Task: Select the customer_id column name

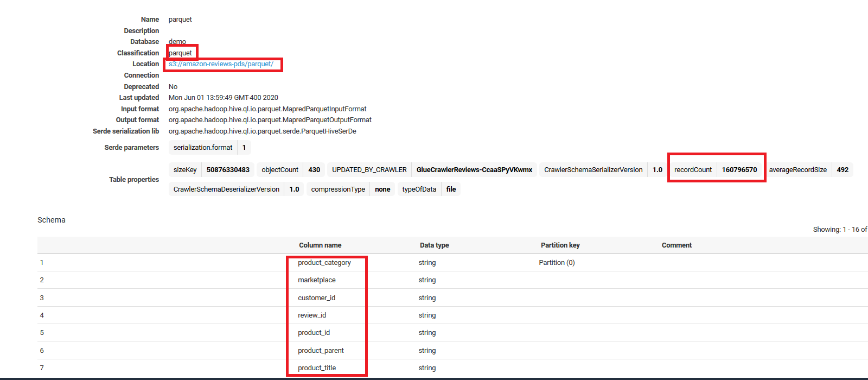Action: tap(316, 298)
